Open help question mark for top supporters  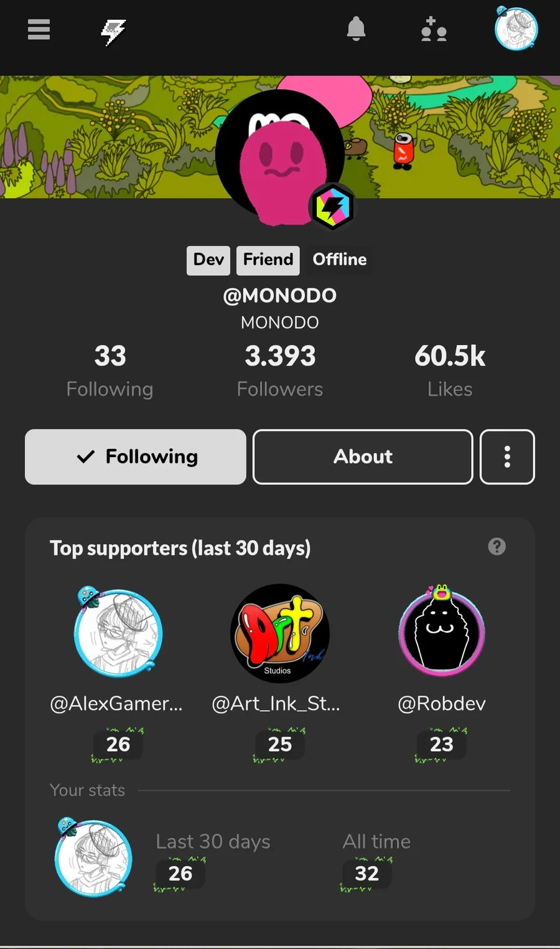(497, 547)
